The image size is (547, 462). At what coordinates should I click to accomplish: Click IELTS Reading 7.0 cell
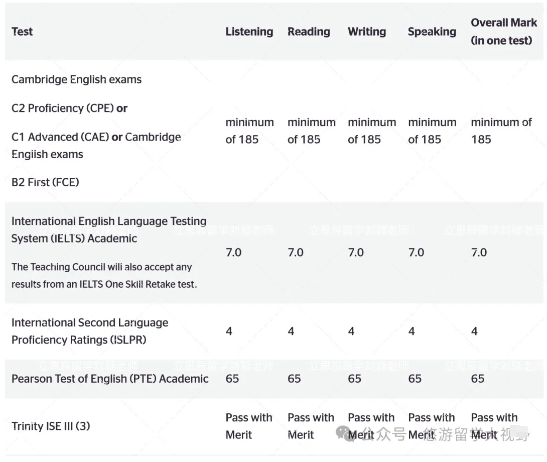[295, 252]
